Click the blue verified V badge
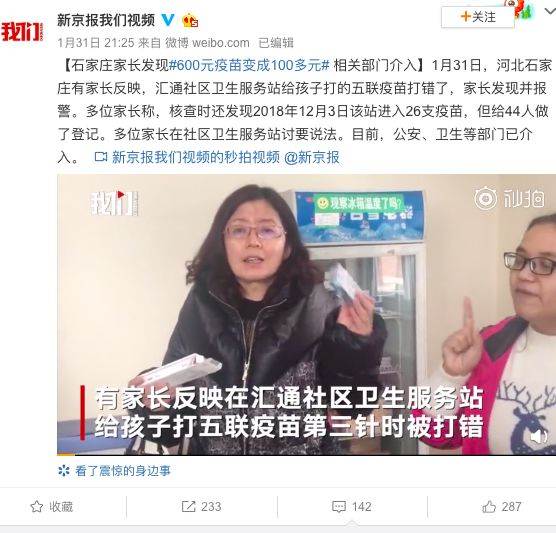Image resolution: width=556 pixels, height=533 pixels. pyautogui.click(x=168, y=20)
